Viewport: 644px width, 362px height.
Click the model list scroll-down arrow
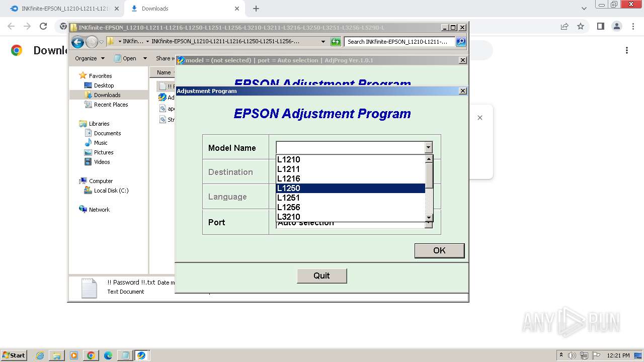[x=429, y=217]
